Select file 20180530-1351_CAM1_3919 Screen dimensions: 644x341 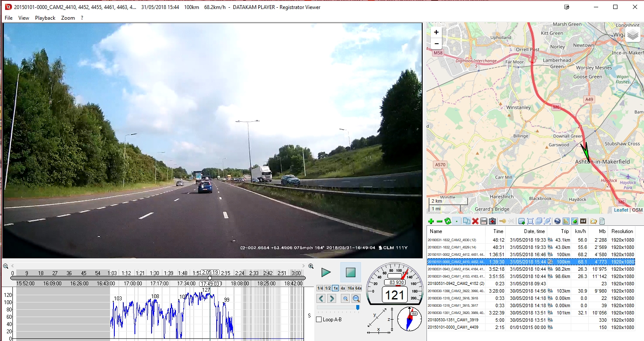tap(531, 320)
